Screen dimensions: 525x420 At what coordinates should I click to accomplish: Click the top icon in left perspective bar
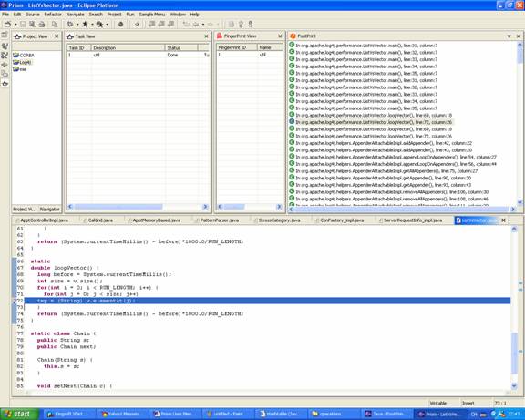[x=5, y=35]
